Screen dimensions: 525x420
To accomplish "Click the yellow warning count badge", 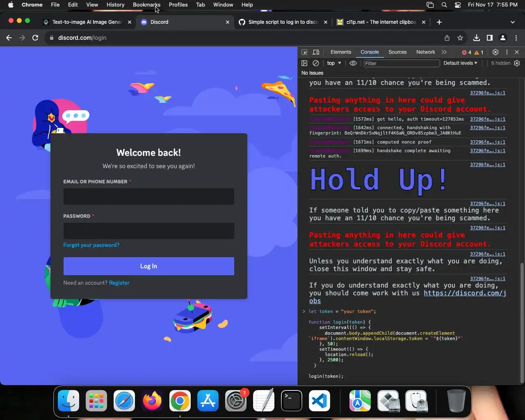I will pyautogui.click(x=479, y=52).
